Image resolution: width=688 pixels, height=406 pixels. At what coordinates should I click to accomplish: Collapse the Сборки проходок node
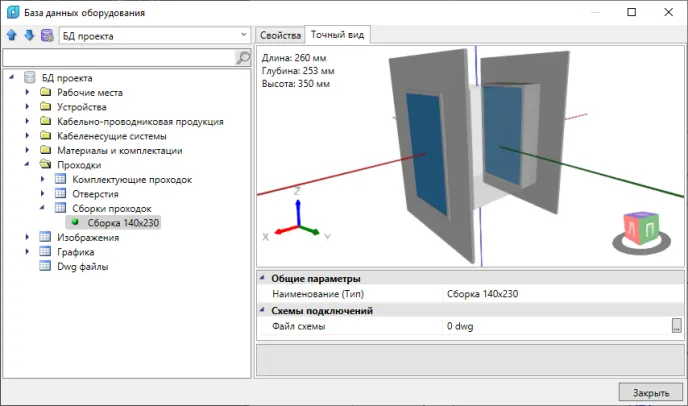pos(43,208)
